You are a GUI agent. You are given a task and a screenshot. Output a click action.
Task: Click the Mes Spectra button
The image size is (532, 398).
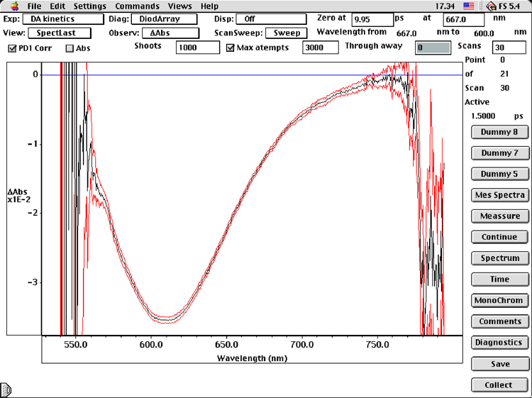coord(500,195)
